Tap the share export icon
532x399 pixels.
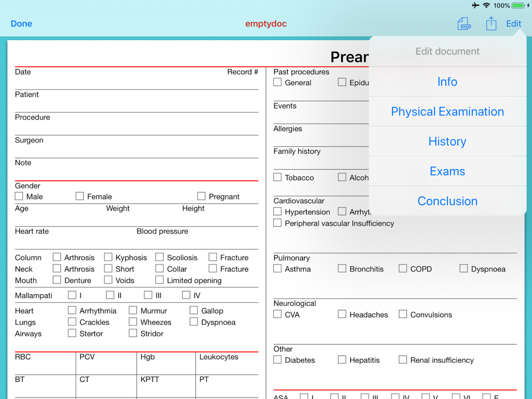coord(491,24)
